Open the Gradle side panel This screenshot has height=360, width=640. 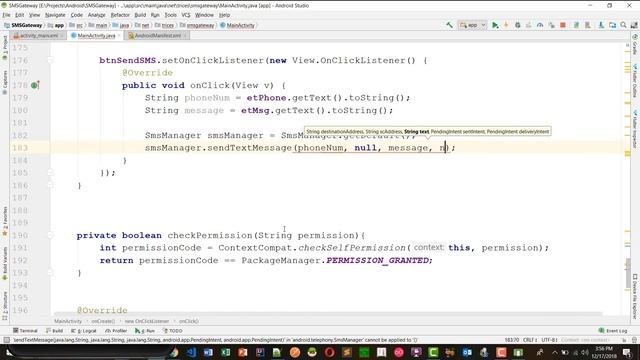[x=635, y=45]
